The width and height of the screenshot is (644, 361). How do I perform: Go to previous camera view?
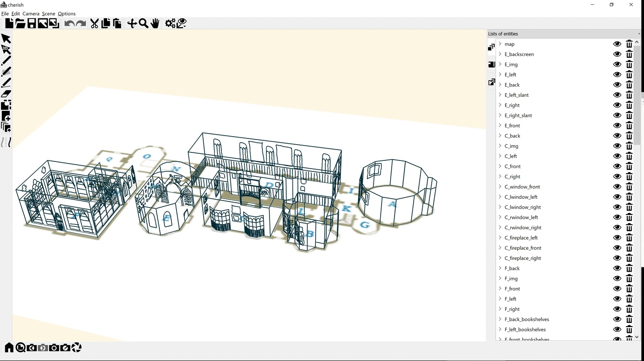point(31,348)
